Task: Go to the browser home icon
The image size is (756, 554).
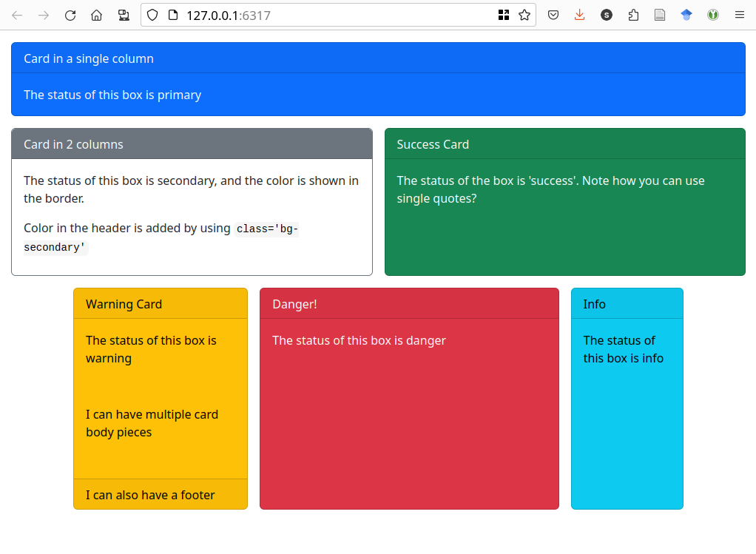Action: pos(96,16)
